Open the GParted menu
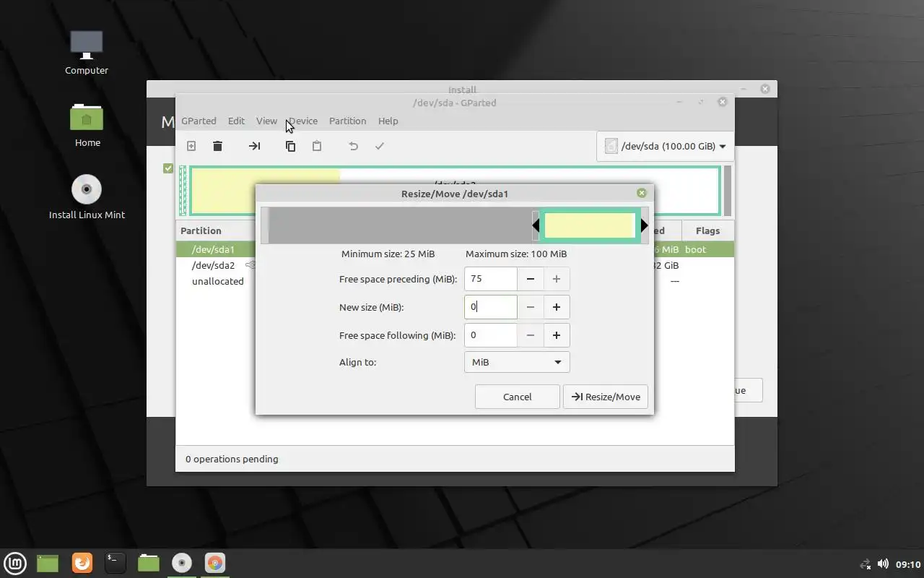The width and height of the screenshot is (924, 578). pos(199,121)
